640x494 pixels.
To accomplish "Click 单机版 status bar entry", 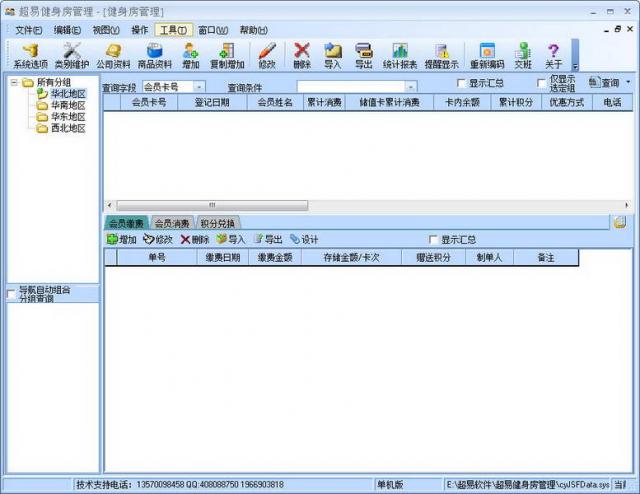I will (x=390, y=485).
